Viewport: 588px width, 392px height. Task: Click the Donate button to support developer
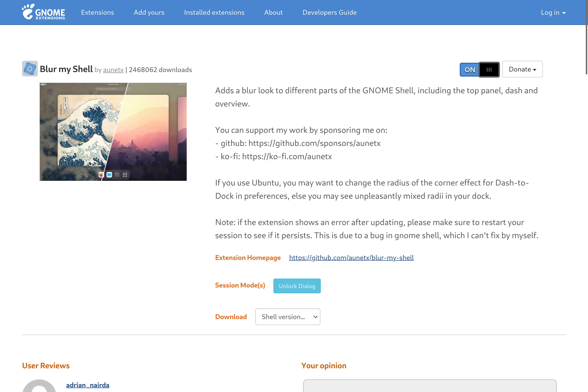[x=522, y=69]
